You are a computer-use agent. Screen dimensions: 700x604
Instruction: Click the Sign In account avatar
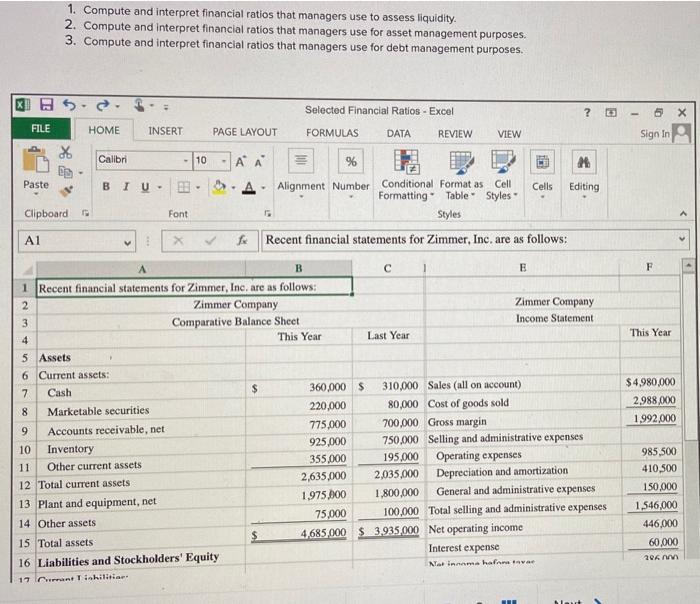(681, 133)
